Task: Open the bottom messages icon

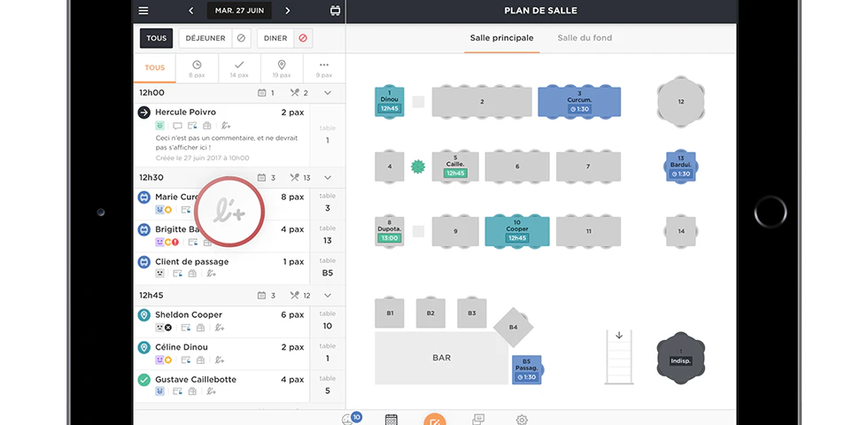Action: (478, 420)
